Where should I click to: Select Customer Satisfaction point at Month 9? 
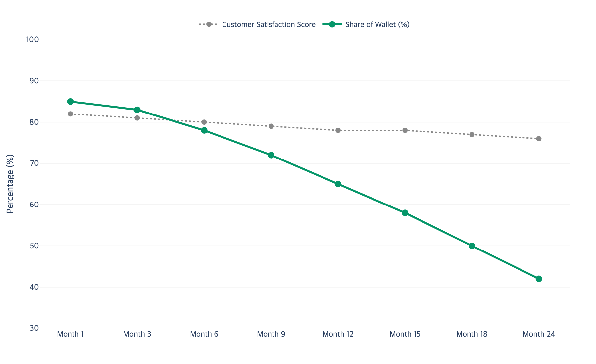[x=271, y=126]
